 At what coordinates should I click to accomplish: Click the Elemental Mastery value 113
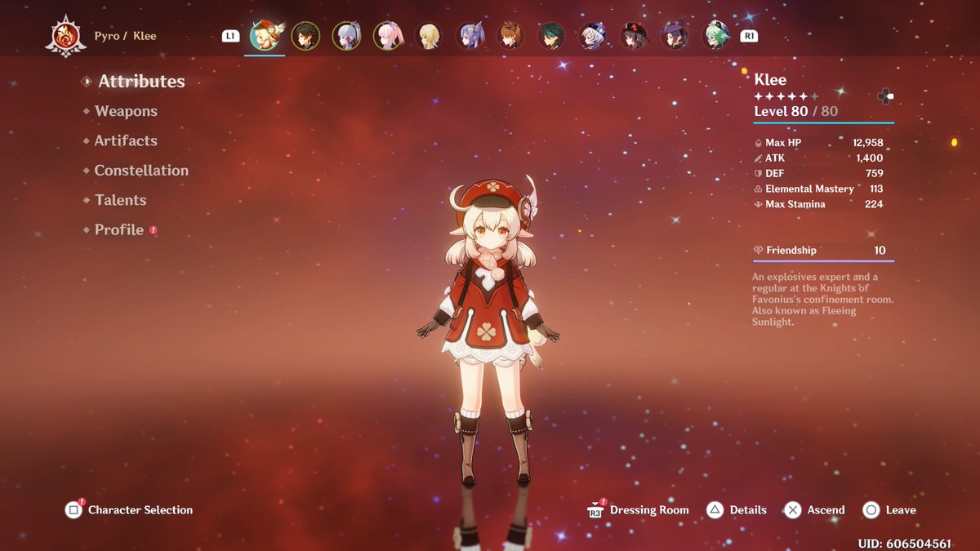tap(876, 189)
